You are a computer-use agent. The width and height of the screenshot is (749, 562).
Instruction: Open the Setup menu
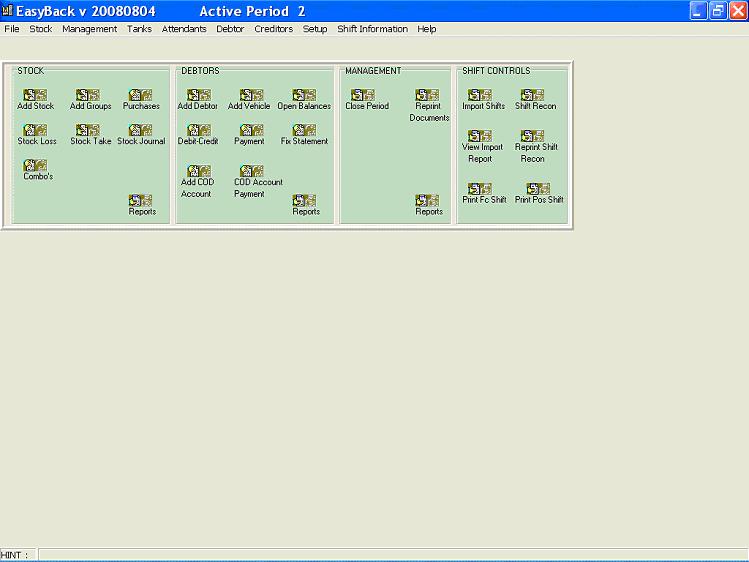coord(315,29)
